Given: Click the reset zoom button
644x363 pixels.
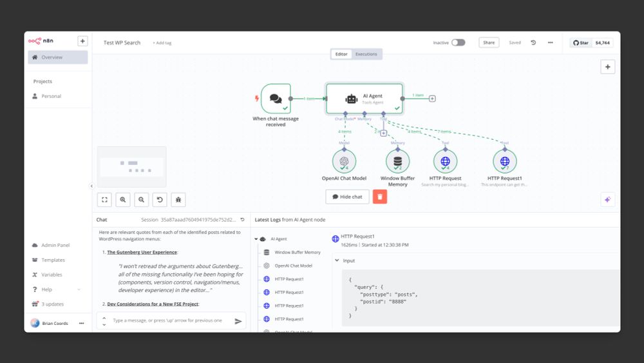Looking at the screenshot, I should (x=160, y=200).
